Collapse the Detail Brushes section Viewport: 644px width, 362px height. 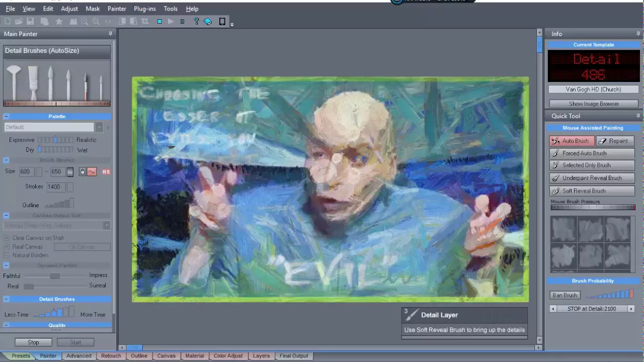pyautogui.click(x=7, y=299)
